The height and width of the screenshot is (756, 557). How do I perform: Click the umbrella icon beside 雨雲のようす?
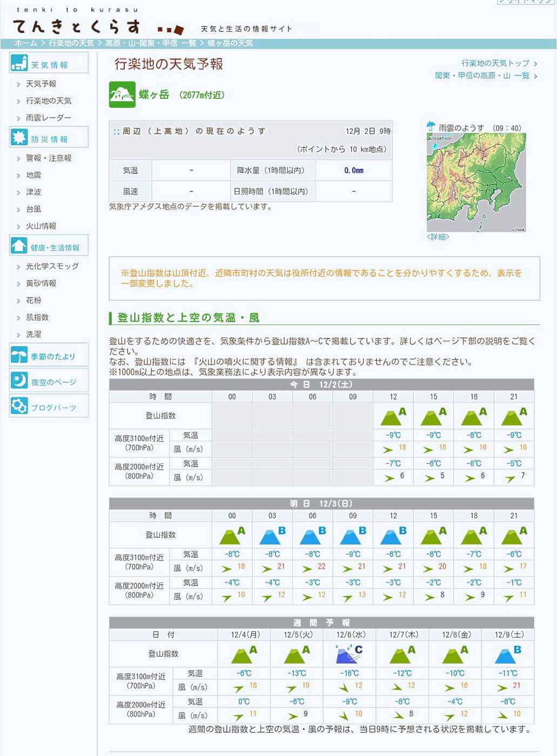pos(431,127)
